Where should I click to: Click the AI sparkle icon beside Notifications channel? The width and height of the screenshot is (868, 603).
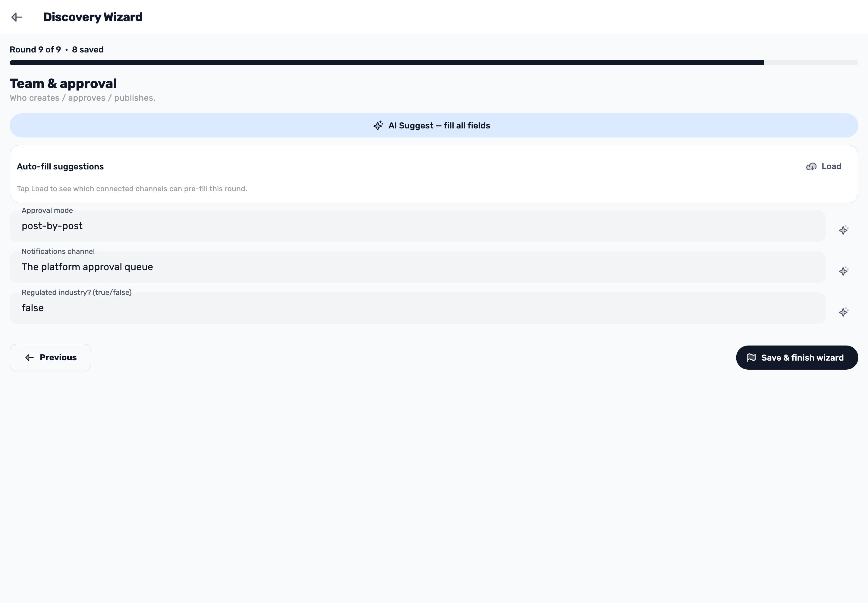point(844,270)
